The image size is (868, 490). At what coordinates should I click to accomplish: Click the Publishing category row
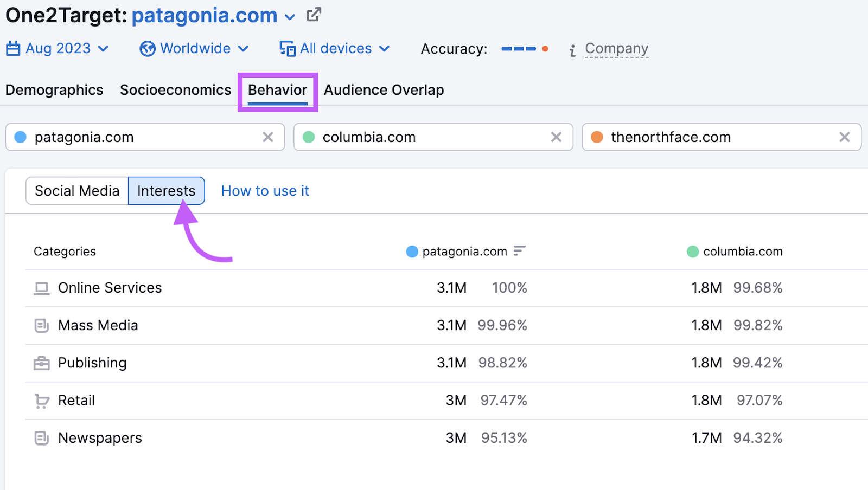pos(446,363)
